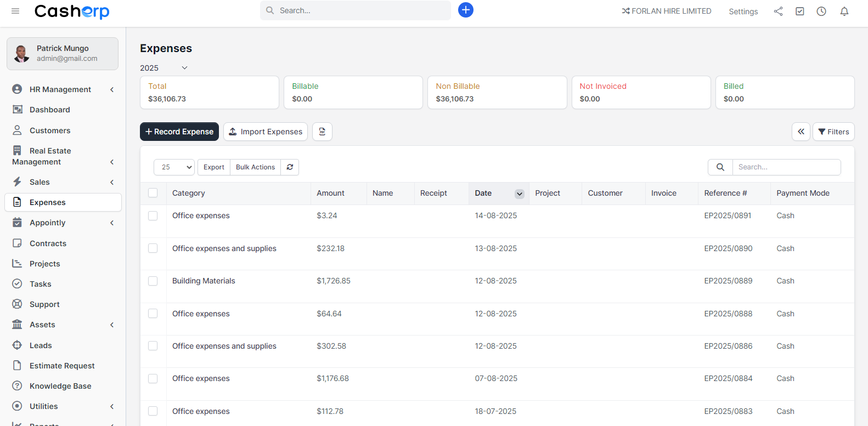The width and height of the screenshot is (868, 426).
Task: Click the Import Expenses button
Action: [266, 132]
